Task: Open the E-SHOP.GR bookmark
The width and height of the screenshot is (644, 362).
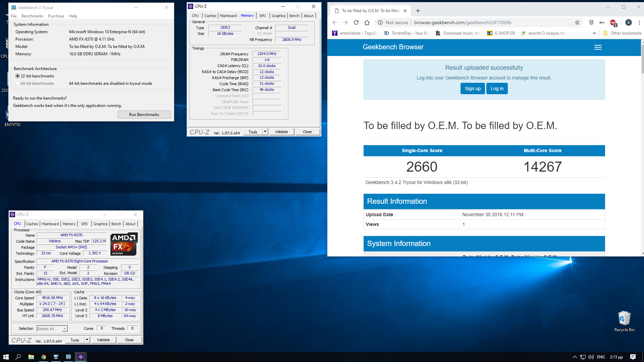Action: [501, 33]
